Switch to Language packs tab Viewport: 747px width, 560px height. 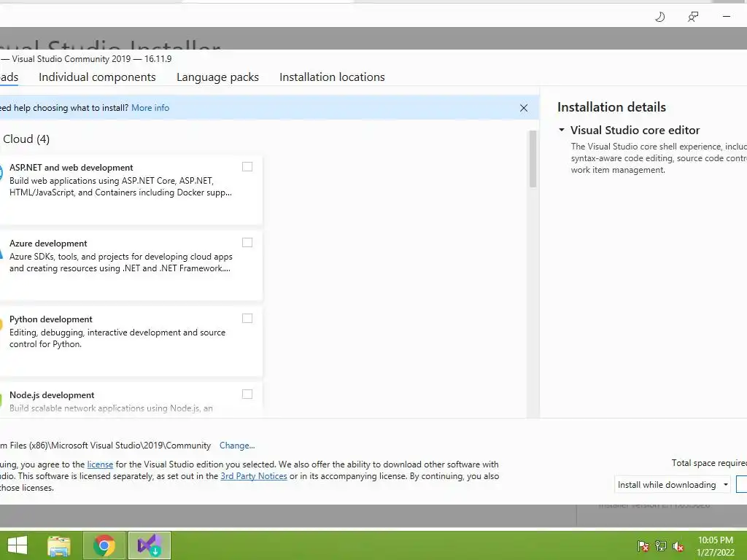[217, 77]
